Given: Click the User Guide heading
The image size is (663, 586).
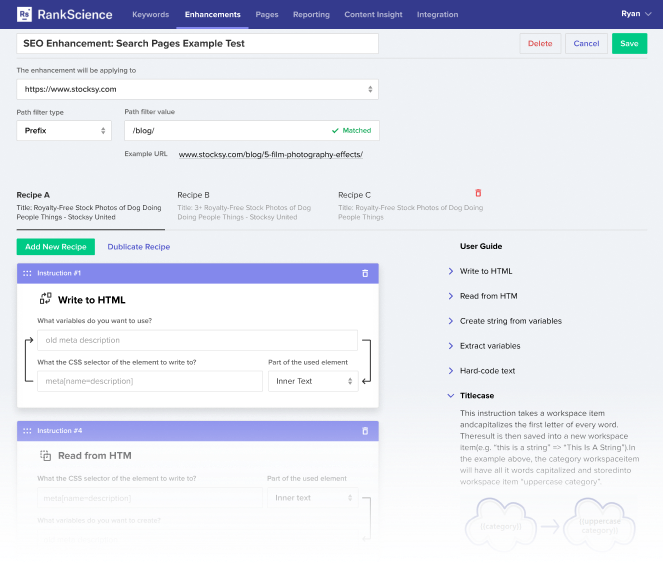Looking at the screenshot, I should coord(481,246).
